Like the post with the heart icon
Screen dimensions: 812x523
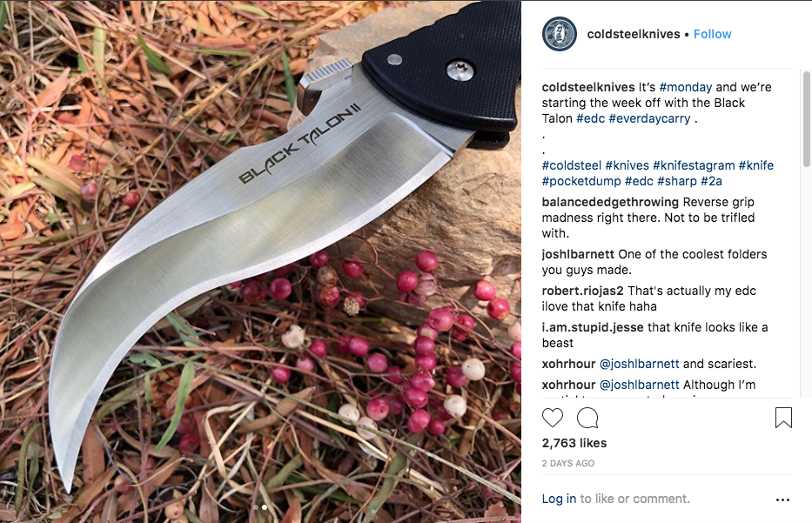coord(552,418)
